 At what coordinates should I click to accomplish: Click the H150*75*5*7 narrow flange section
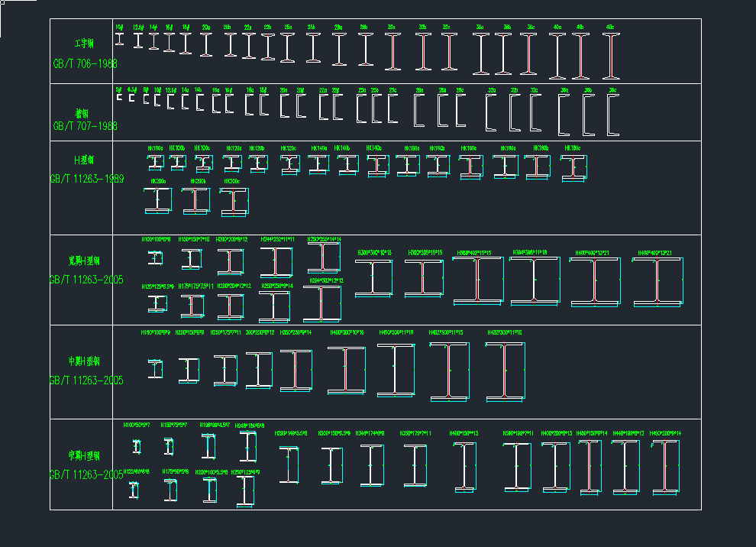pos(170,447)
